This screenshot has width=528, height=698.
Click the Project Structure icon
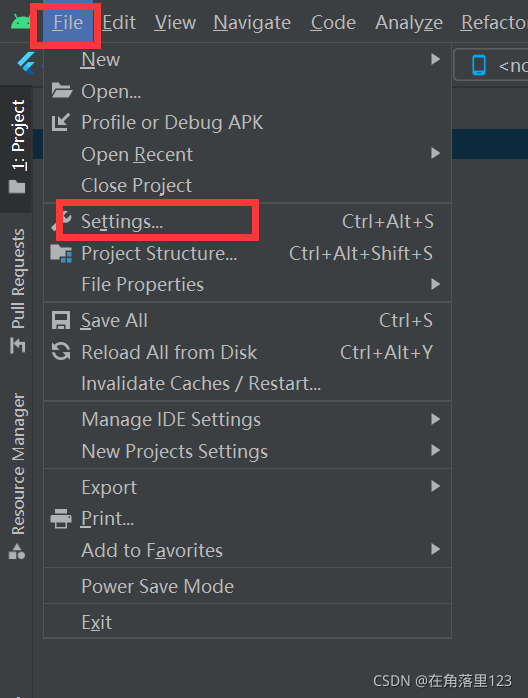point(61,253)
